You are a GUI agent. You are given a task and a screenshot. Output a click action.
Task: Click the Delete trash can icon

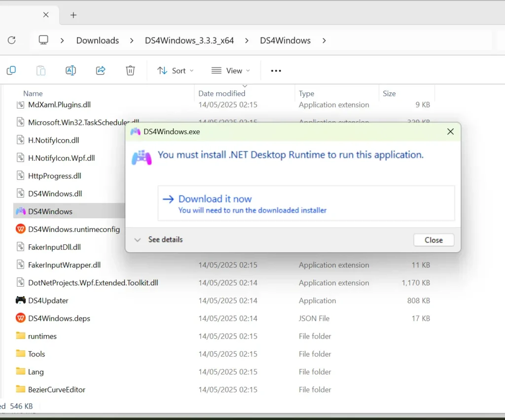point(130,71)
